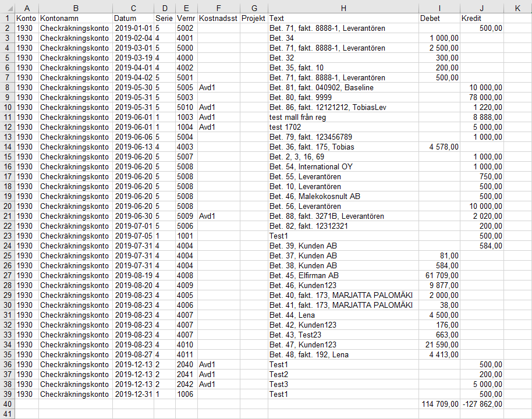Click cell 'Test3'
532x419 pixels.
(343, 384)
